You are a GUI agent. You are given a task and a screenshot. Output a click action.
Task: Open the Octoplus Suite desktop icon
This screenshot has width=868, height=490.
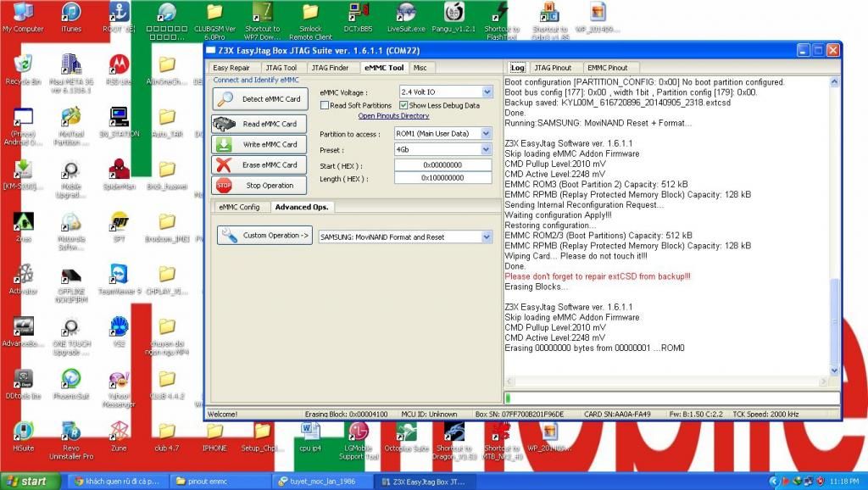pyautogui.click(x=406, y=437)
